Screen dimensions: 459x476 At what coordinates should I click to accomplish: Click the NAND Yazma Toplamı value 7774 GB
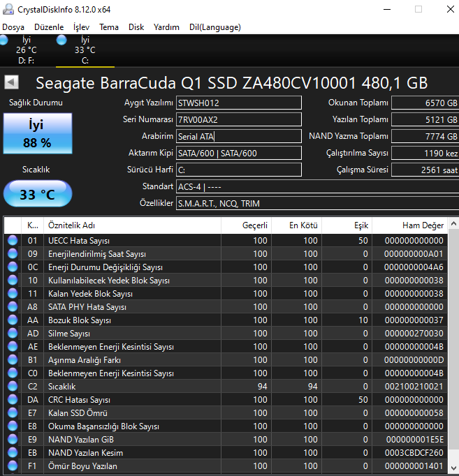point(425,136)
